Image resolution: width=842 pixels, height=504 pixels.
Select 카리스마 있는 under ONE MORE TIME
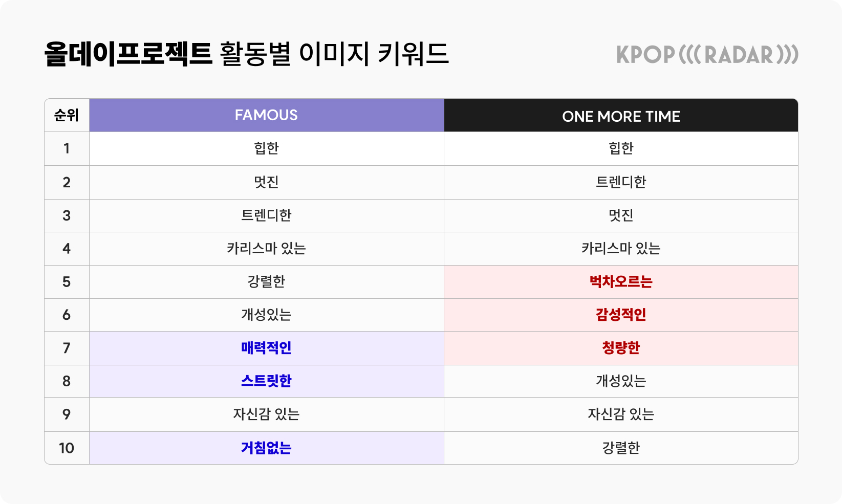(x=621, y=249)
